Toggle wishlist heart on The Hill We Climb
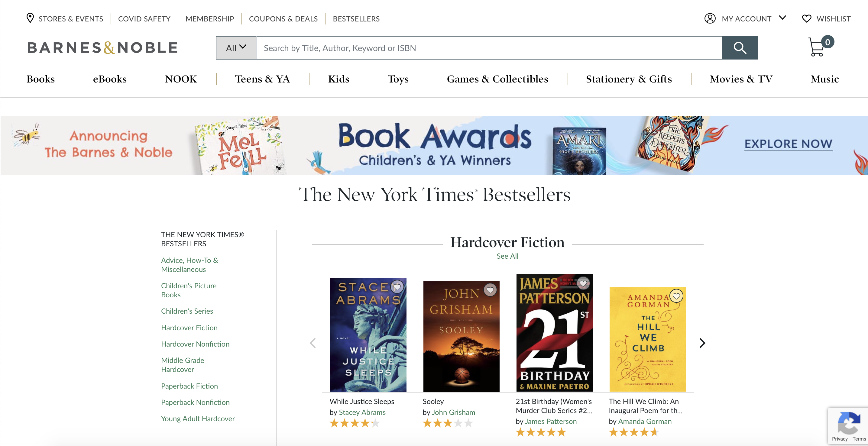 (x=676, y=296)
